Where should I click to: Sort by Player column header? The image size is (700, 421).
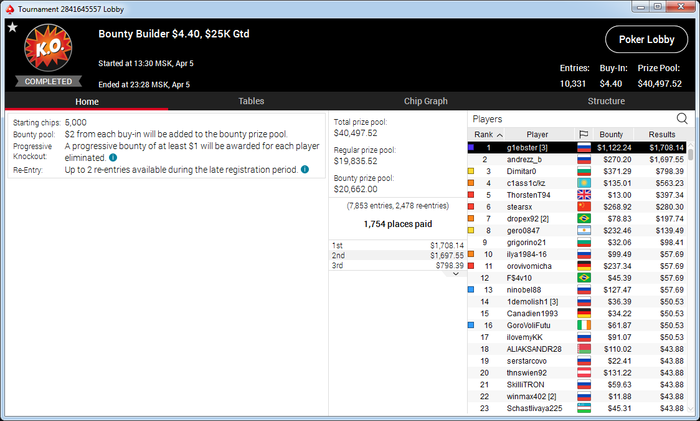[537, 134]
